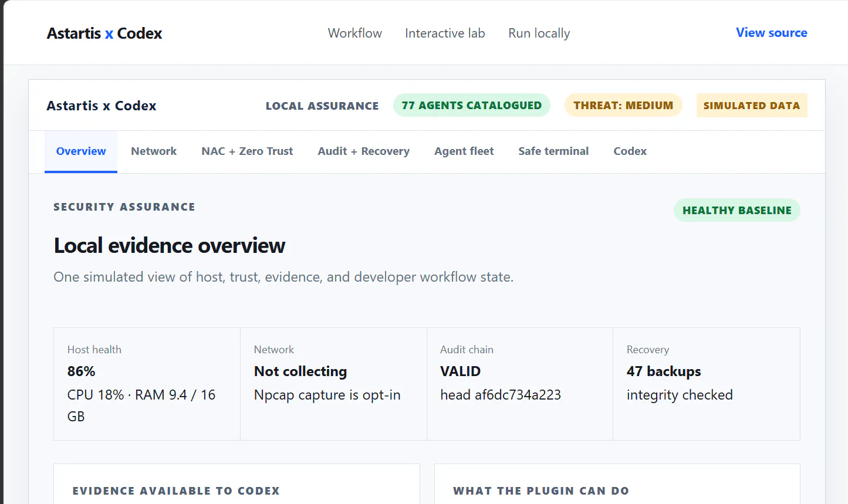The height and width of the screenshot is (504, 848).
Task: Click the Local evidence overview heading
Action: coord(170,245)
